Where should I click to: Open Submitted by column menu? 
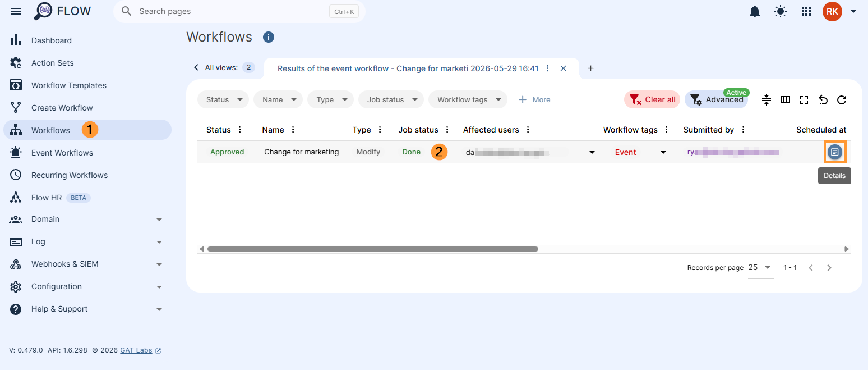(x=744, y=130)
